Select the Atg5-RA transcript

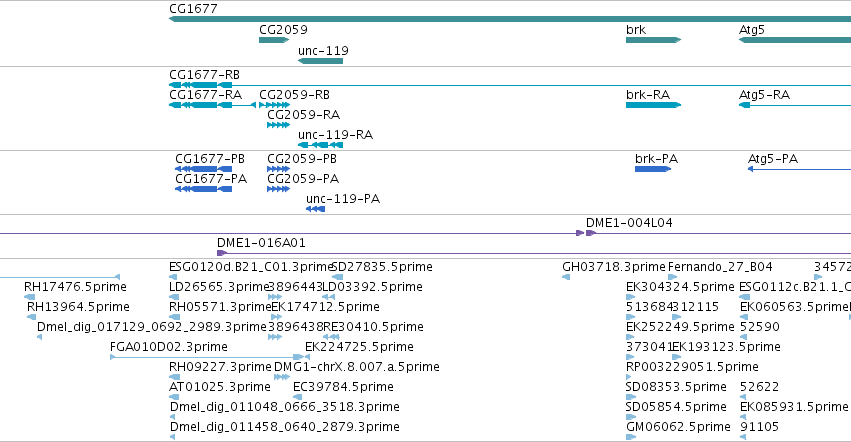(x=795, y=105)
